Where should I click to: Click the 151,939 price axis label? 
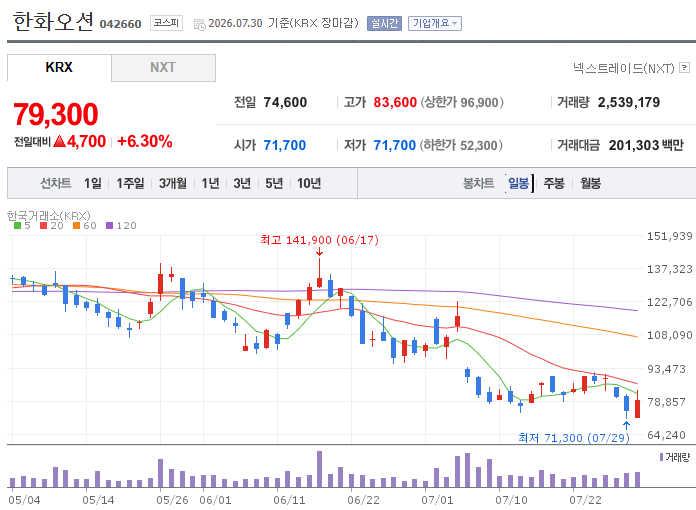669,236
